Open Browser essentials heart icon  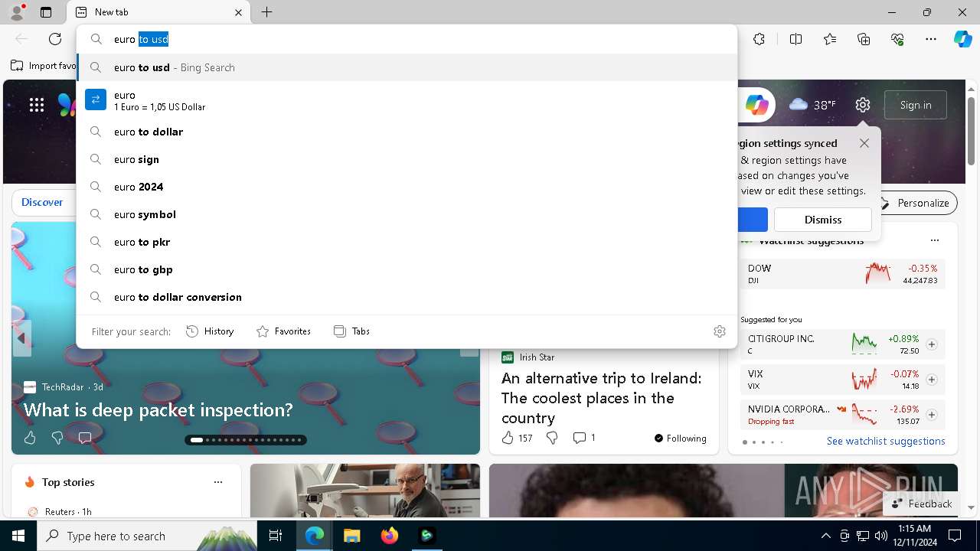(x=897, y=39)
